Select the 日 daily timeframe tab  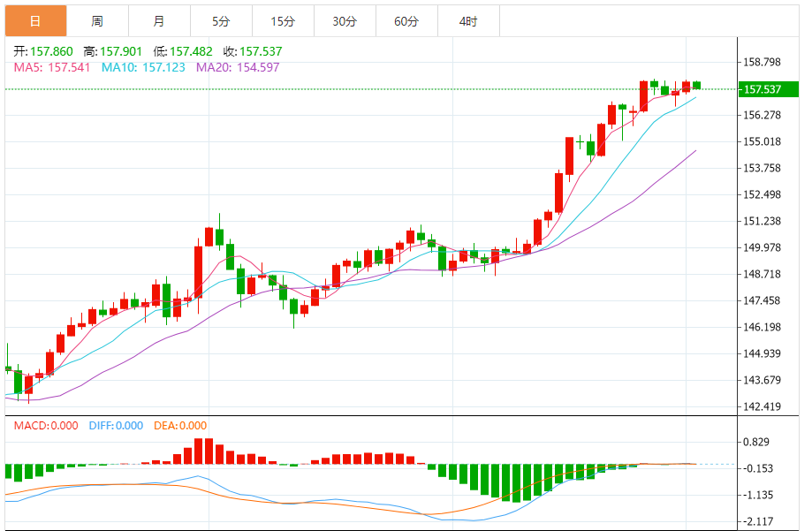tap(35, 21)
